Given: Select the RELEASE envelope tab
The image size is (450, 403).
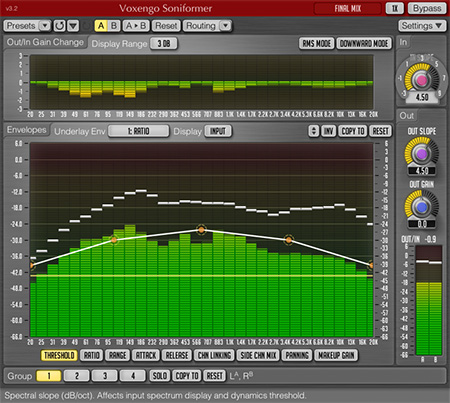Looking at the screenshot, I should point(177,355).
